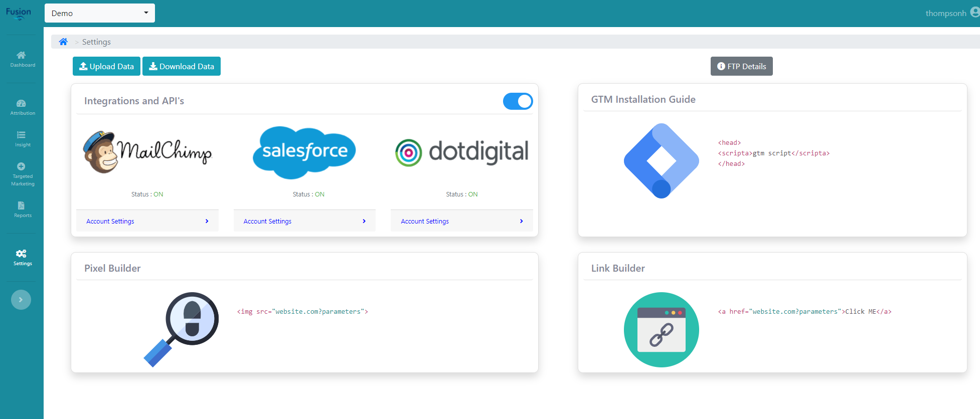Image resolution: width=980 pixels, height=419 pixels.
Task: Click the Link Builder chain icon
Action: click(x=662, y=330)
